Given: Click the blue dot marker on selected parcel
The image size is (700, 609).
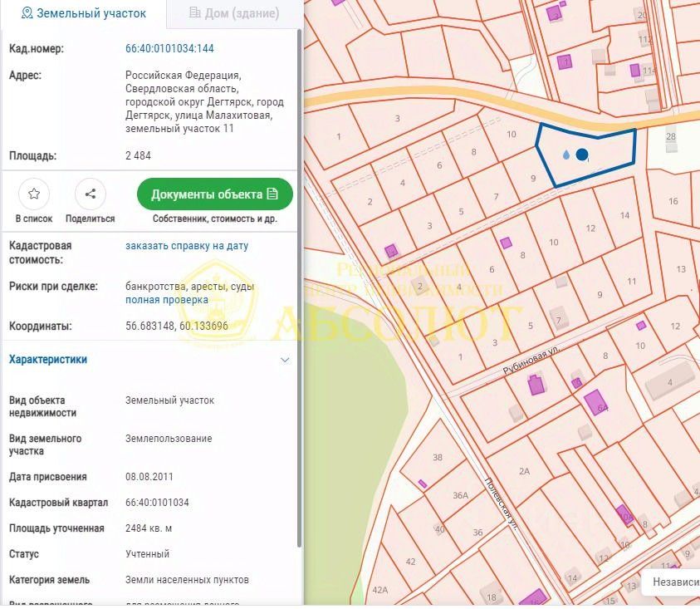Looking at the screenshot, I should point(582,155).
